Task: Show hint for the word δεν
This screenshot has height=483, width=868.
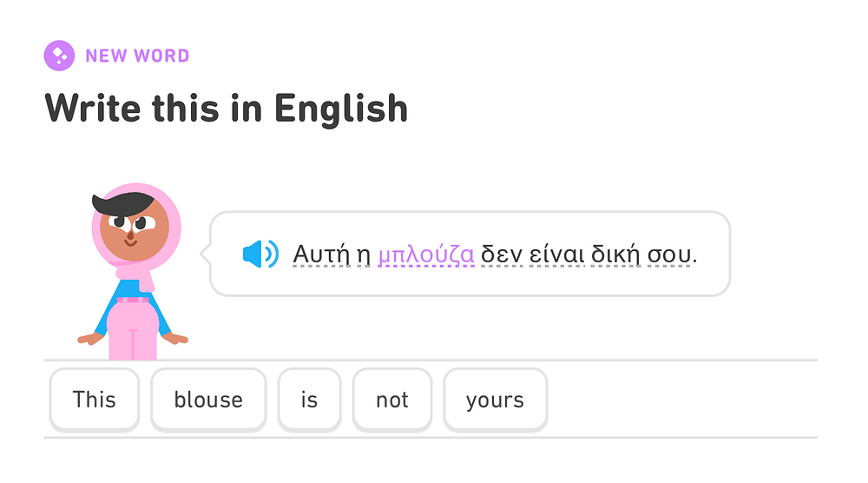Action: point(502,255)
